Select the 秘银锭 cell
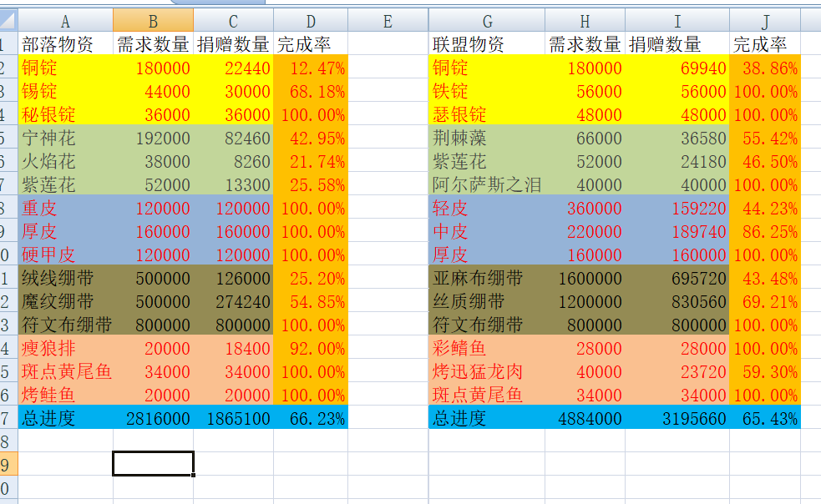The height and width of the screenshot is (504, 821). [65, 114]
